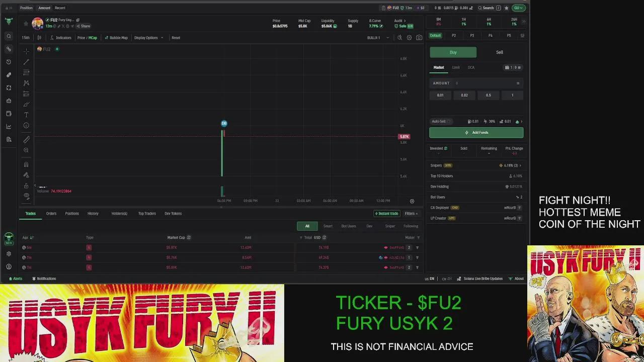644x362 pixels.
Task: Click the Share button
Action: pos(84,26)
